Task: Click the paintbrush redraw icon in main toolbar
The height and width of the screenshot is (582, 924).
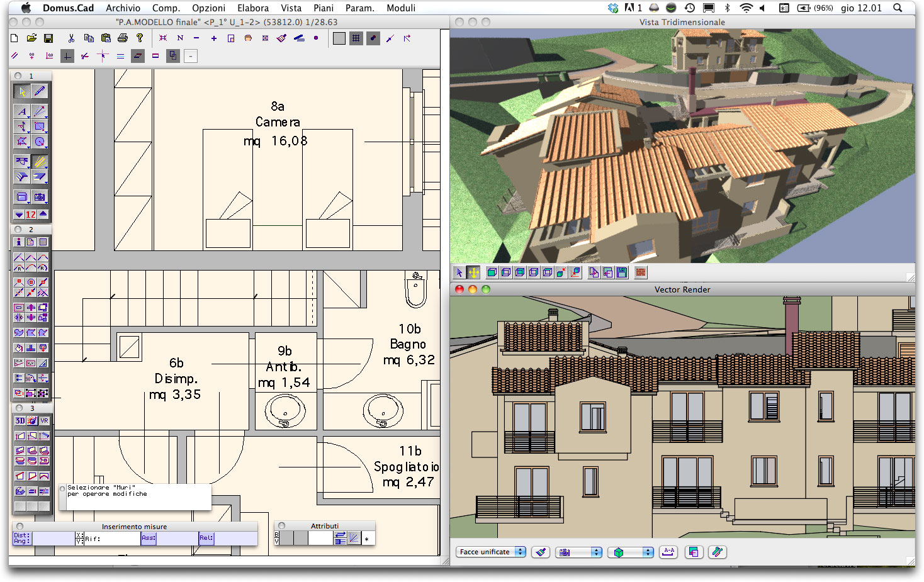Action: 282,38
